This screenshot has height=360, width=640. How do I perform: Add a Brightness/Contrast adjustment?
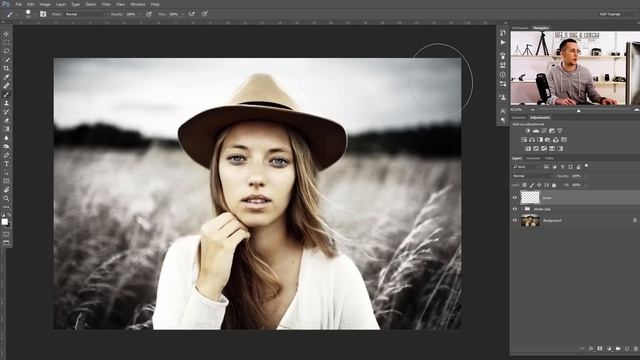pos(528,131)
